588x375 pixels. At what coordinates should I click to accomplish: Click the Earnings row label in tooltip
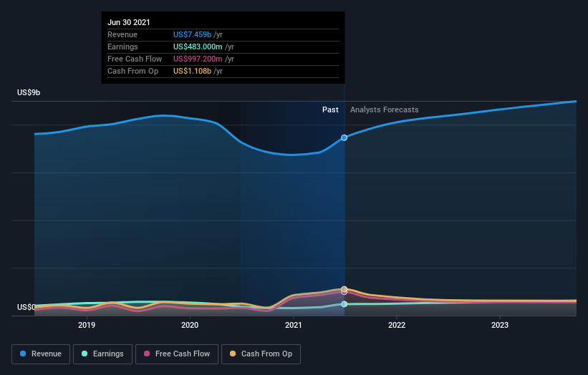[x=122, y=47]
